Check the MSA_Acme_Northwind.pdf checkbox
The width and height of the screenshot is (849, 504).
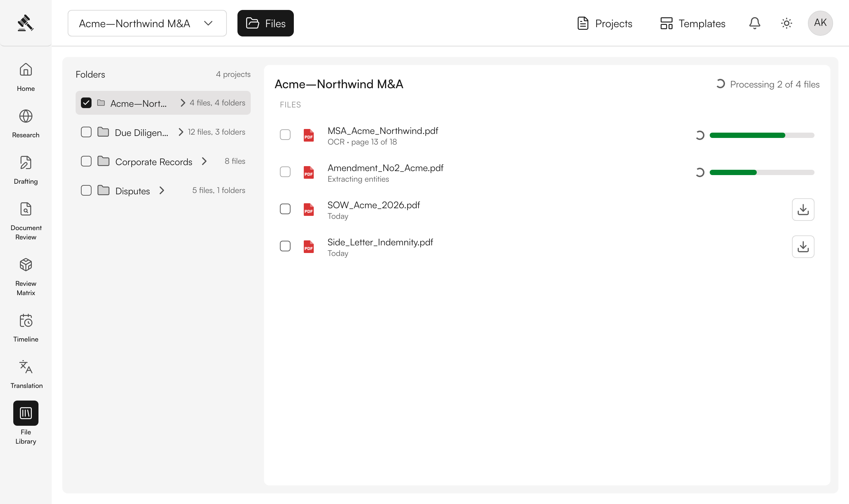[x=285, y=135]
